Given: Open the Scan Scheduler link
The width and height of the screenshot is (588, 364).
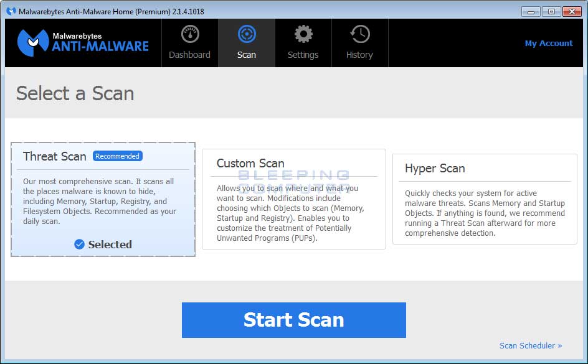Looking at the screenshot, I should 531,346.
